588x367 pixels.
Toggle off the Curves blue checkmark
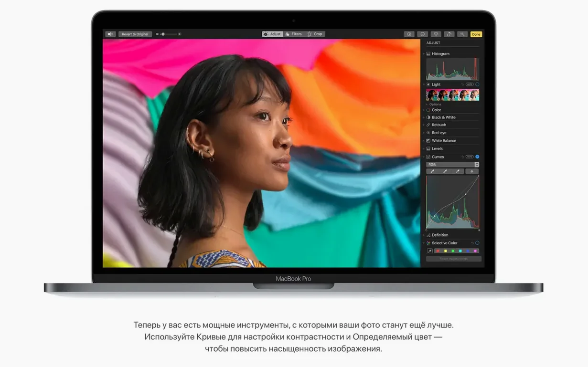click(x=477, y=157)
